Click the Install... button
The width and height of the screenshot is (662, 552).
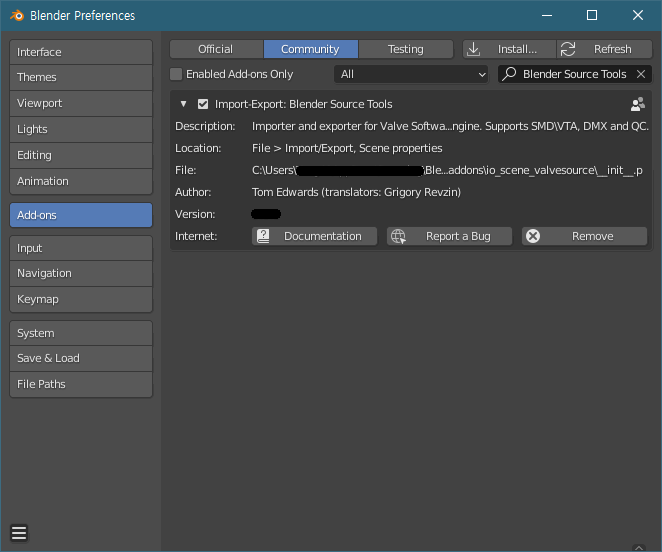(509, 49)
